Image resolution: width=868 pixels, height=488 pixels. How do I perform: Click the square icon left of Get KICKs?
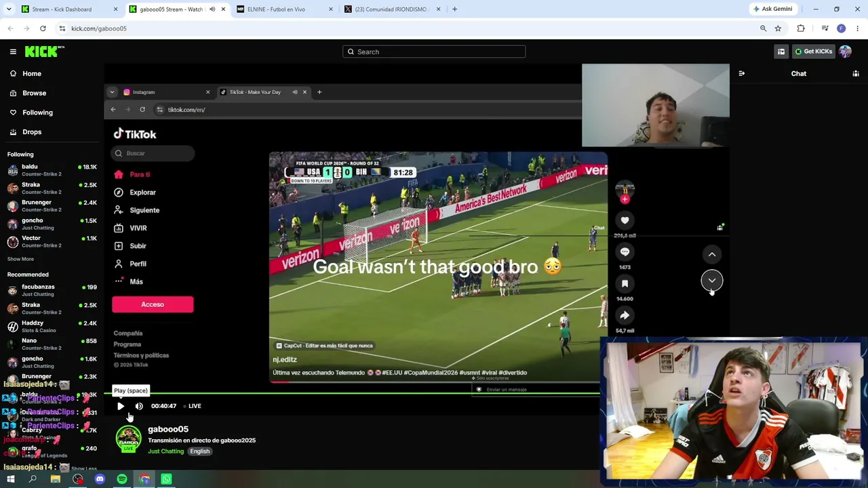[x=781, y=52]
